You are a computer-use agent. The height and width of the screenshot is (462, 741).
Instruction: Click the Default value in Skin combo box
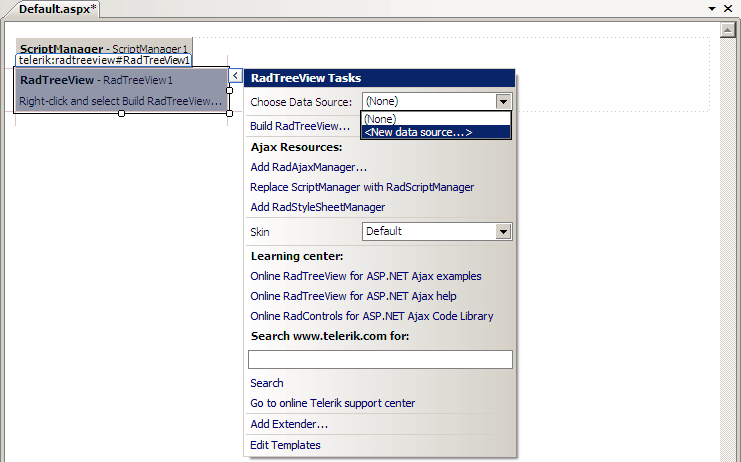(384, 231)
